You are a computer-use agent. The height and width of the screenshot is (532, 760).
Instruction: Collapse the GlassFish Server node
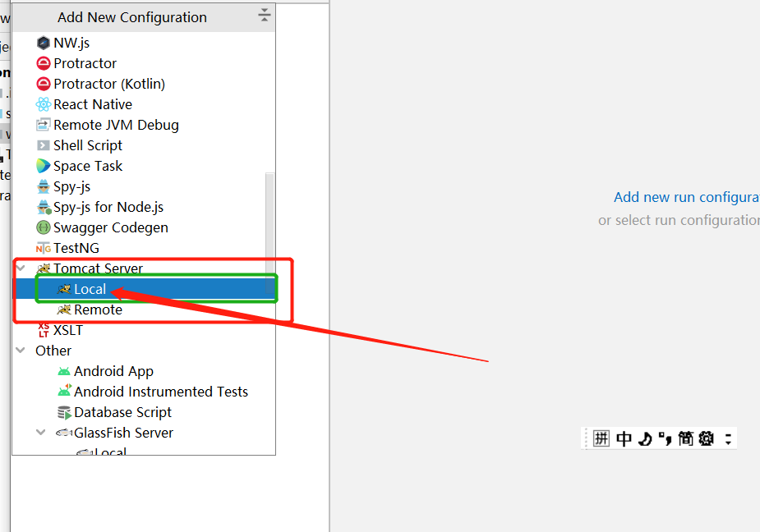pos(41,432)
